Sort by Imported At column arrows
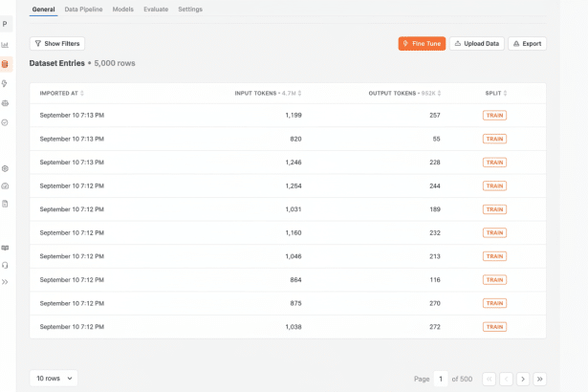The width and height of the screenshot is (588, 392). tap(82, 93)
